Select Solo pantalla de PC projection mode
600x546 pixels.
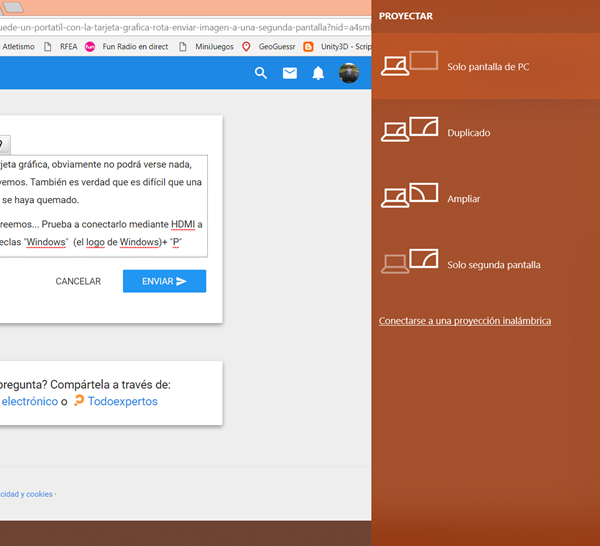pos(486,66)
